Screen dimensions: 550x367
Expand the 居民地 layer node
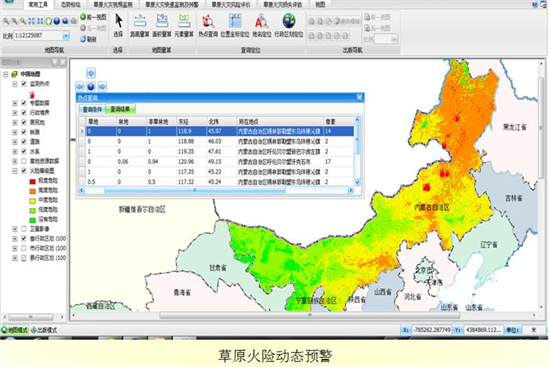point(15,122)
